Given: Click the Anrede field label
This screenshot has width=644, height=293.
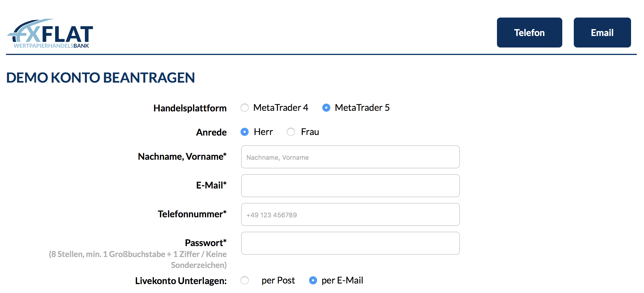Looking at the screenshot, I should pos(212,132).
